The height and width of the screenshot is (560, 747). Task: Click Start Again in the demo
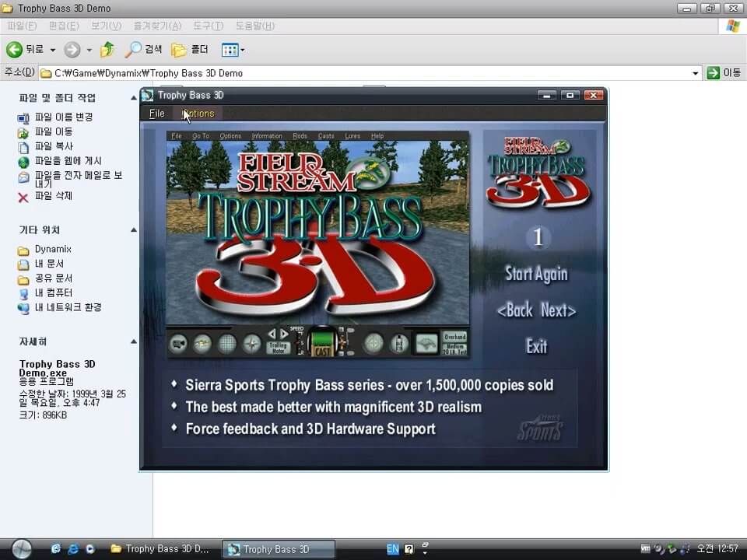[x=536, y=274]
